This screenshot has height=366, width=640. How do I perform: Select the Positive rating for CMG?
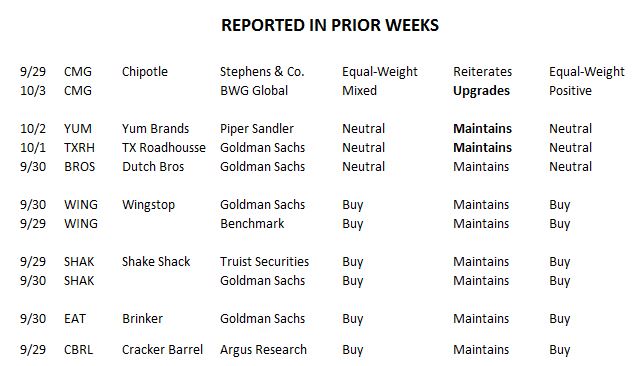570,91
